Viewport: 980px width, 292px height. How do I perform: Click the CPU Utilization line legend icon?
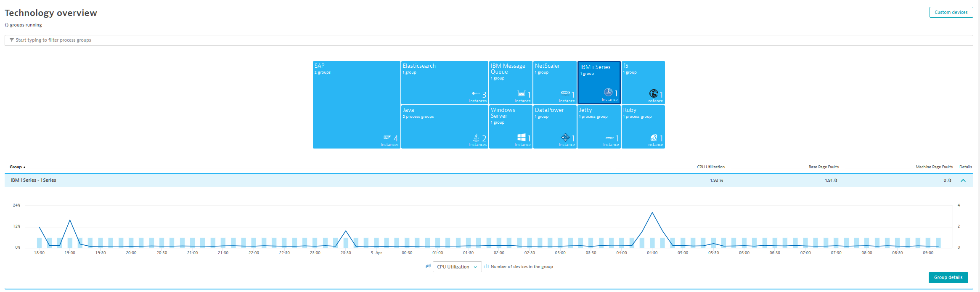coord(428,266)
